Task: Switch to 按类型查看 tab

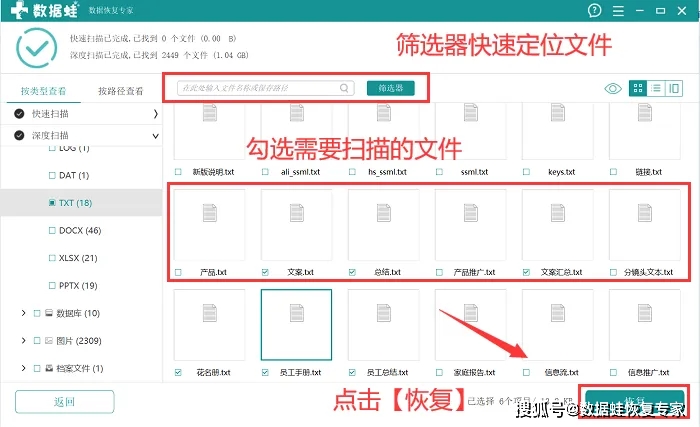Action: [43, 91]
